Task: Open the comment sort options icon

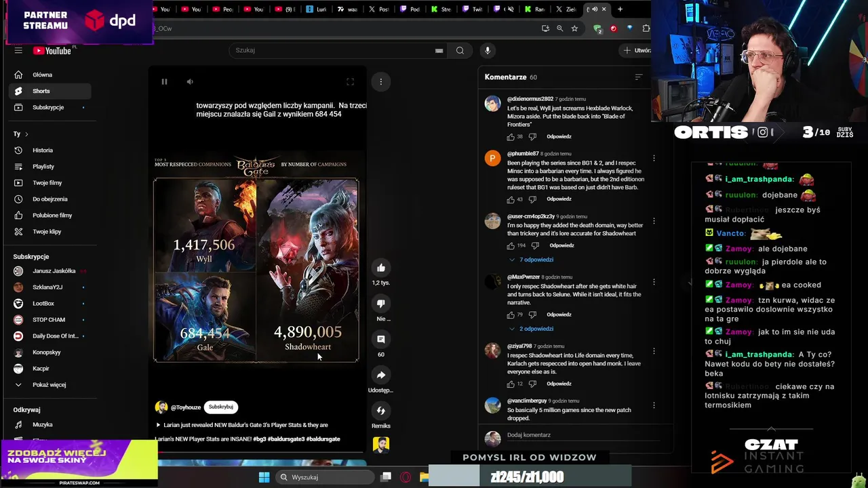Action: [x=638, y=77]
